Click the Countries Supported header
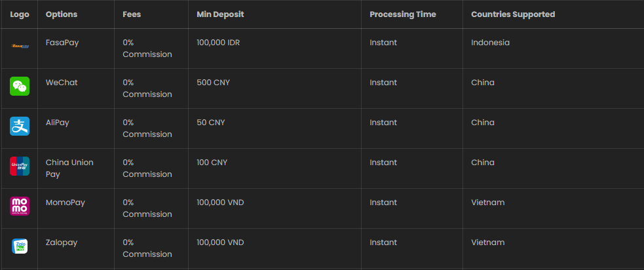 coord(513,14)
